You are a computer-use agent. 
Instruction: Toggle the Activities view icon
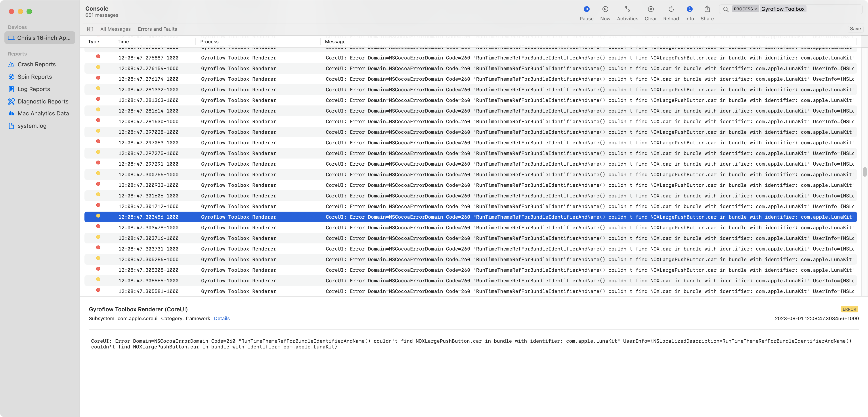pos(627,10)
